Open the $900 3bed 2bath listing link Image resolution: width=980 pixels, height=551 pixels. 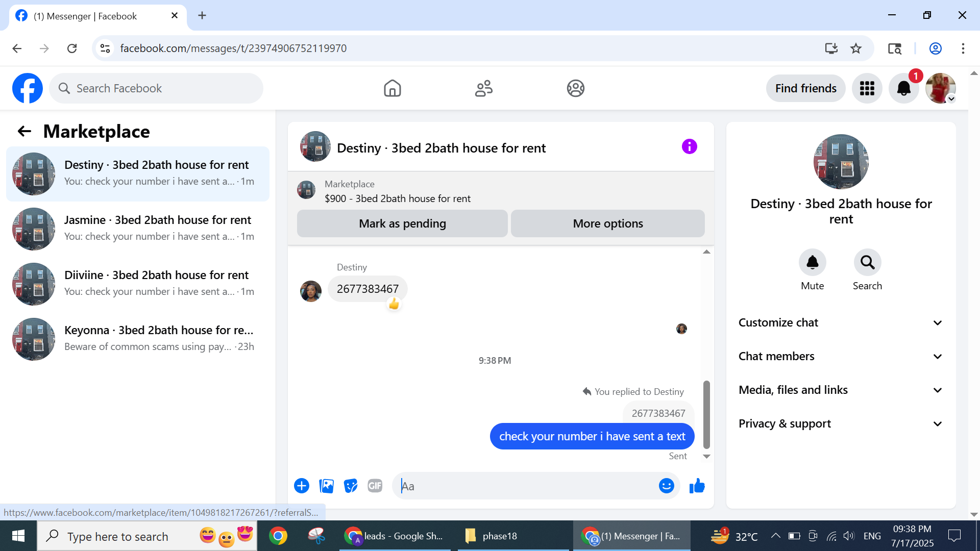398,198
